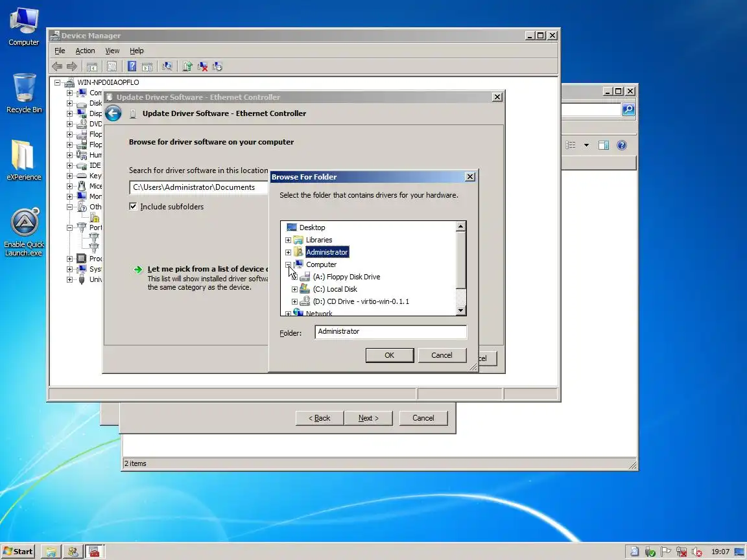Click the red toolbox taskbar button

94,552
